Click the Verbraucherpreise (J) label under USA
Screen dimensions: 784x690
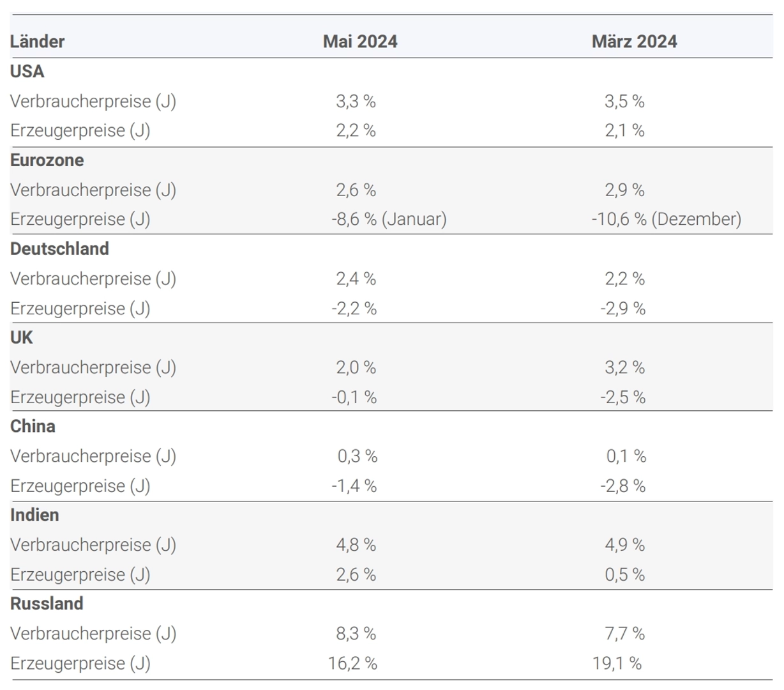click(x=93, y=101)
